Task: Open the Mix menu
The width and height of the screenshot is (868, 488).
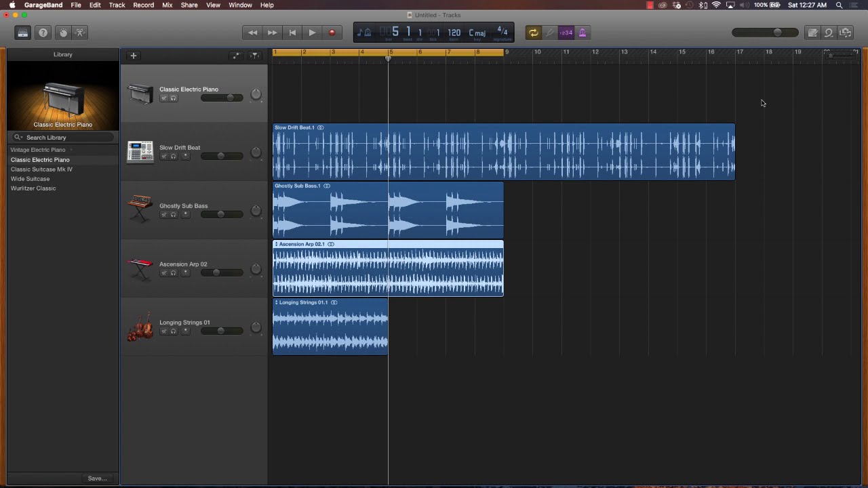Action: (x=167, y=5)
